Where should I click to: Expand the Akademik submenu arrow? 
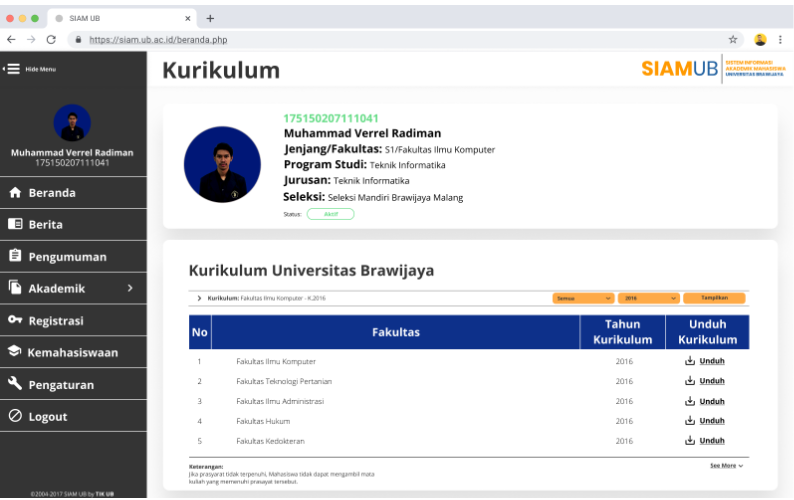130,289
